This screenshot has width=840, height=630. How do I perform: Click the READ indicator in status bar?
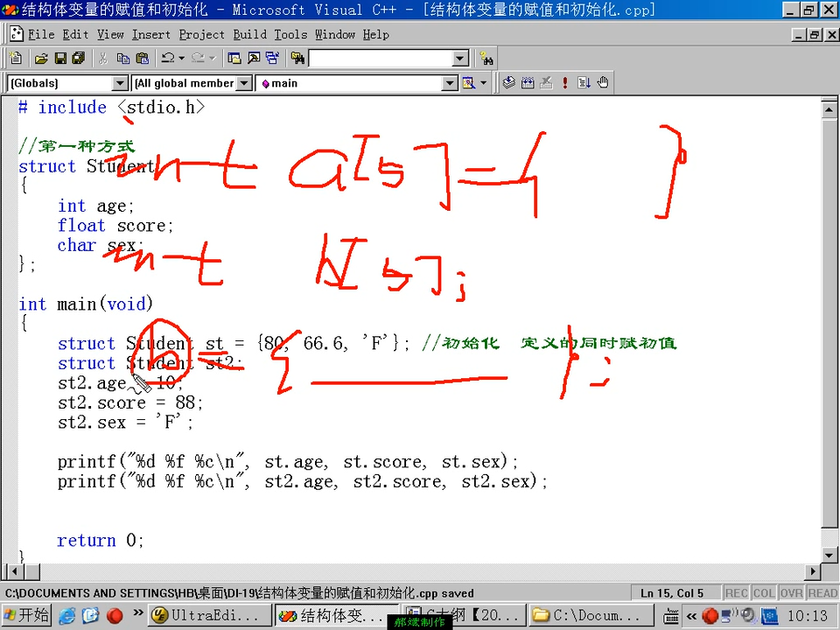pyautogui.click(x=822, y=593)
